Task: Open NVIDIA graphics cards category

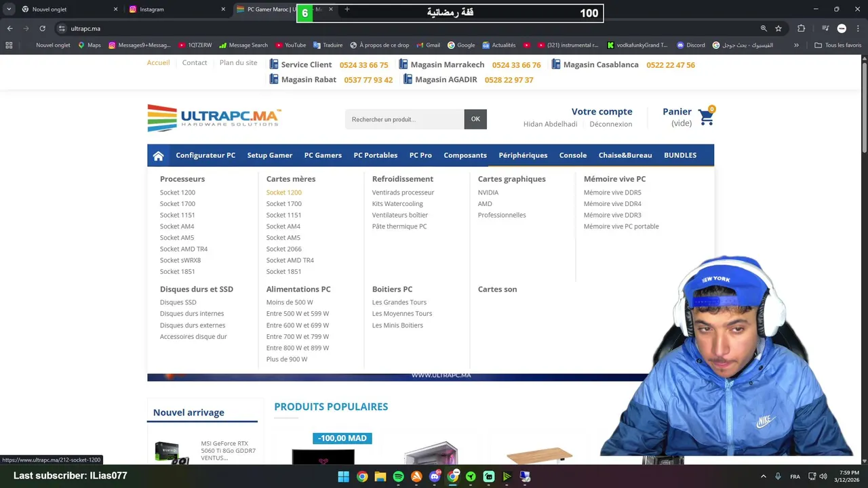Action: pyautogui.click(x=488, y=192)
